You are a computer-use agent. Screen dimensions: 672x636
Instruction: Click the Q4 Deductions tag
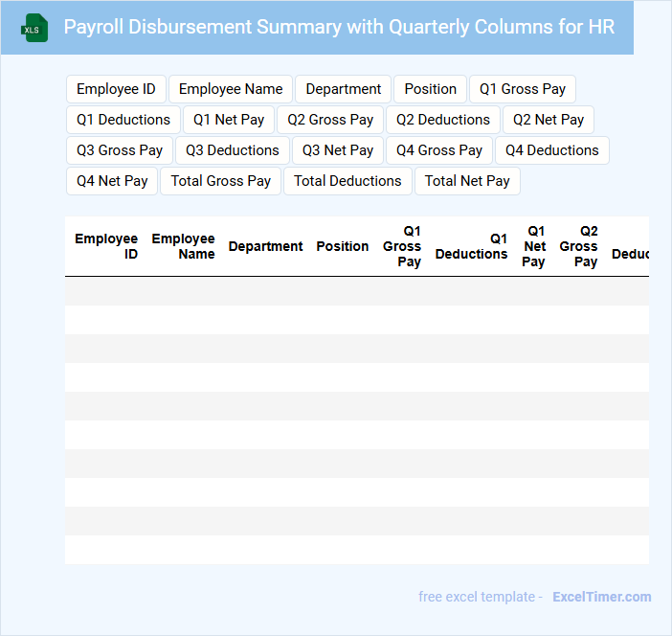point(551,150)
